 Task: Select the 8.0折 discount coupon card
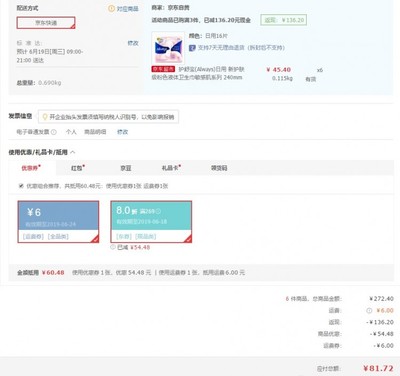[x=151, y=222]
